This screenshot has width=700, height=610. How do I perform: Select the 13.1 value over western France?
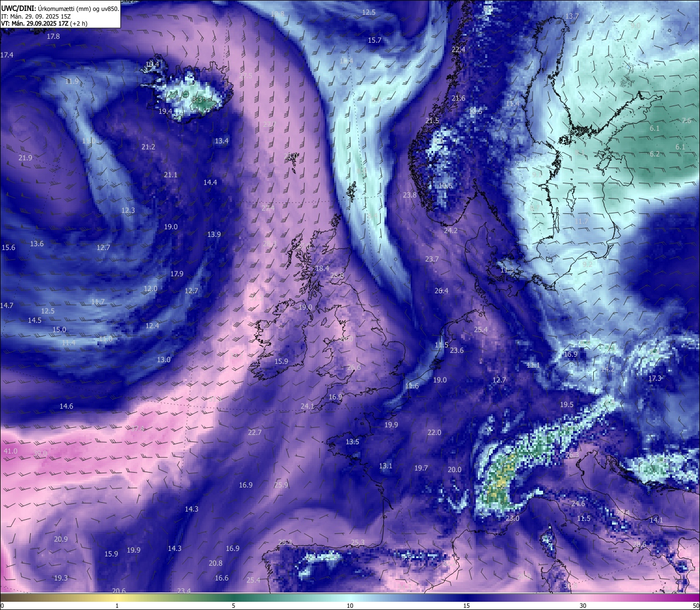click(x=386, y=466)
